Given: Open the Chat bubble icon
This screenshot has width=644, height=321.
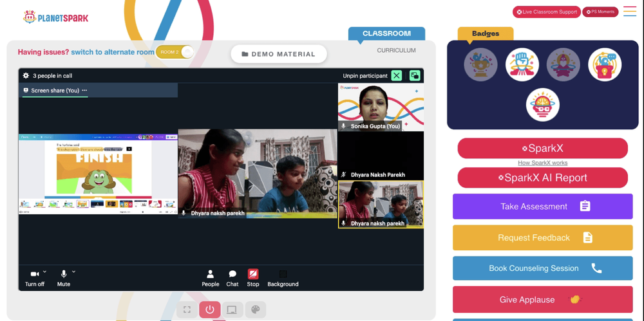Looking at the screenshot, I should coord(232,274).
